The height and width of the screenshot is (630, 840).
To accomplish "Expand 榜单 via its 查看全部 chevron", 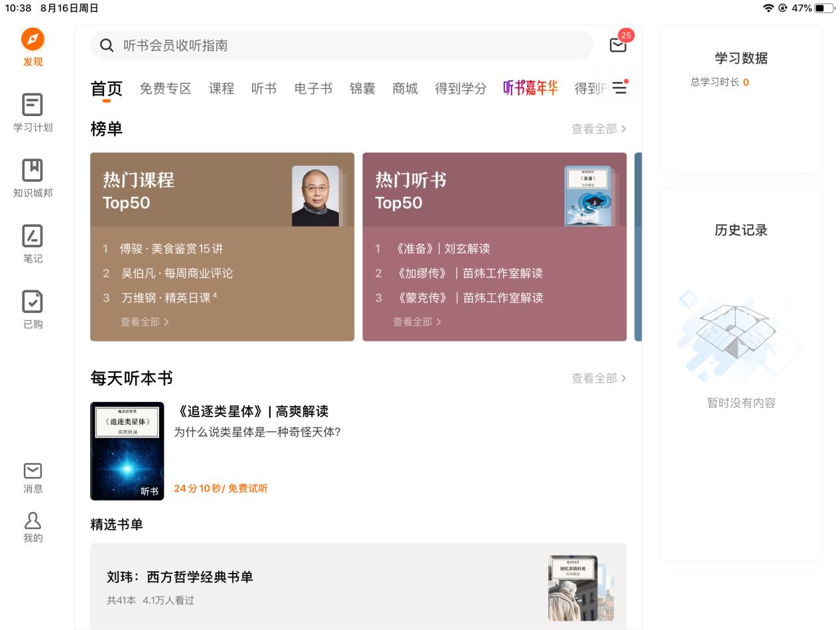I will pyautogui.click(x=598, y=129).
